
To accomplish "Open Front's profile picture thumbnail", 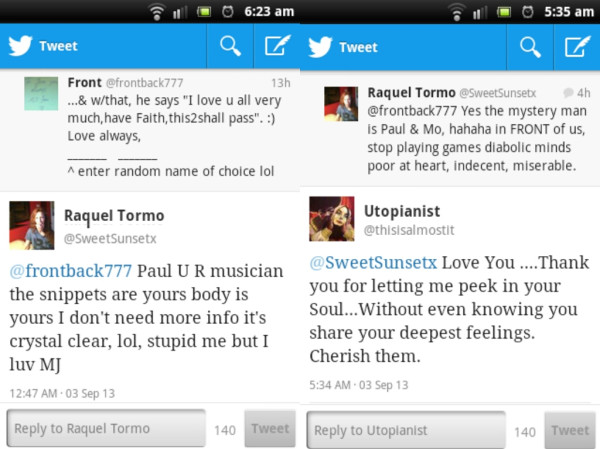I will pyautogui.click(x=41, y=93).
